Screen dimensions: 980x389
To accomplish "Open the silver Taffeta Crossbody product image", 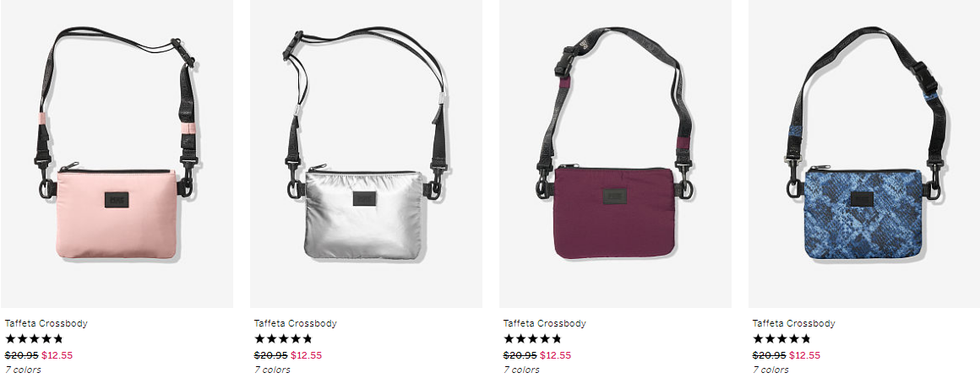I will [367, 154].
